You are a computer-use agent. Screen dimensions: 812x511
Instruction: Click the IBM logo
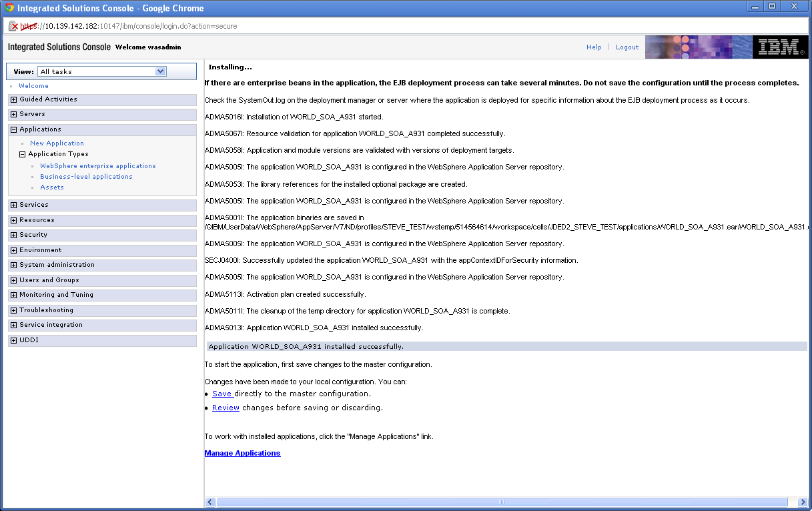(x=781, y=47)
